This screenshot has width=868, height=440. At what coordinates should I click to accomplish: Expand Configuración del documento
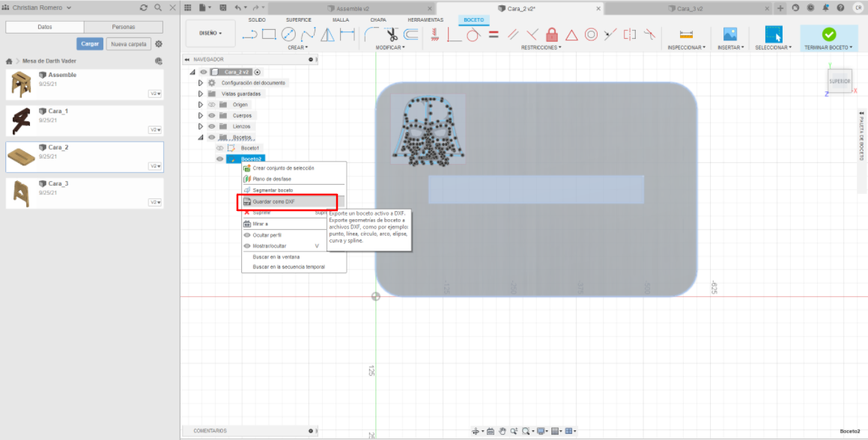[201, 83]
